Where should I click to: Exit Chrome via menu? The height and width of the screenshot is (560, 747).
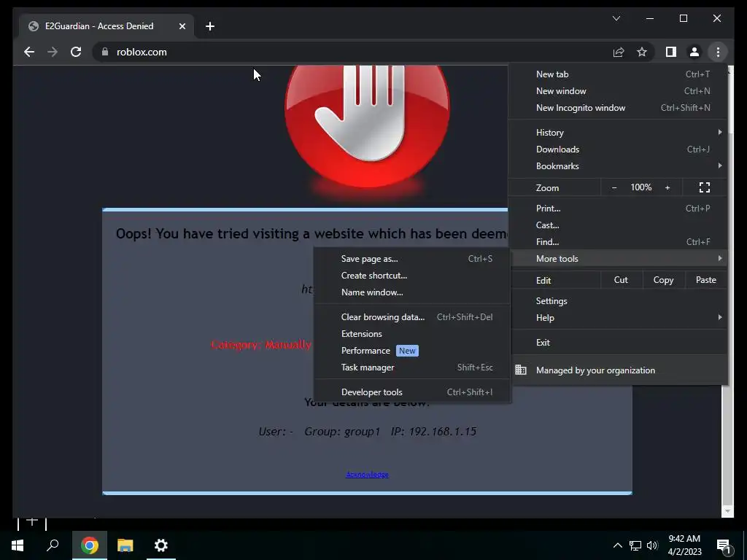pos(618,343)
